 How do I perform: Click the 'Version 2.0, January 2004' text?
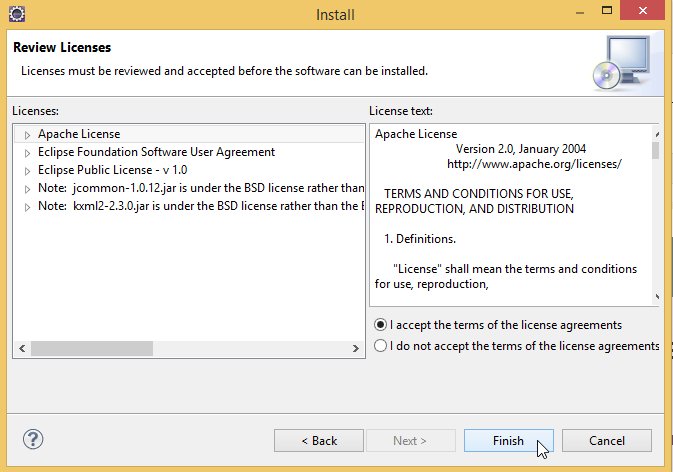pyautogui.click(x=521, y=149)
